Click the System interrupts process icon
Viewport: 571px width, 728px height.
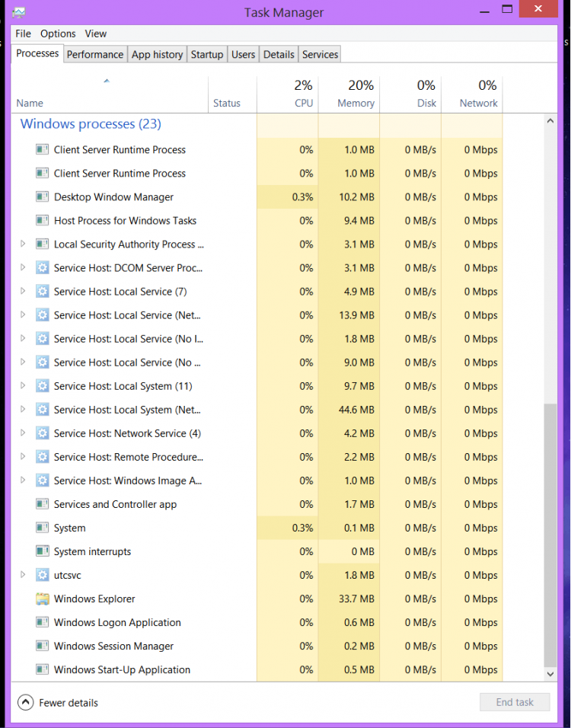tap(42, 551)
